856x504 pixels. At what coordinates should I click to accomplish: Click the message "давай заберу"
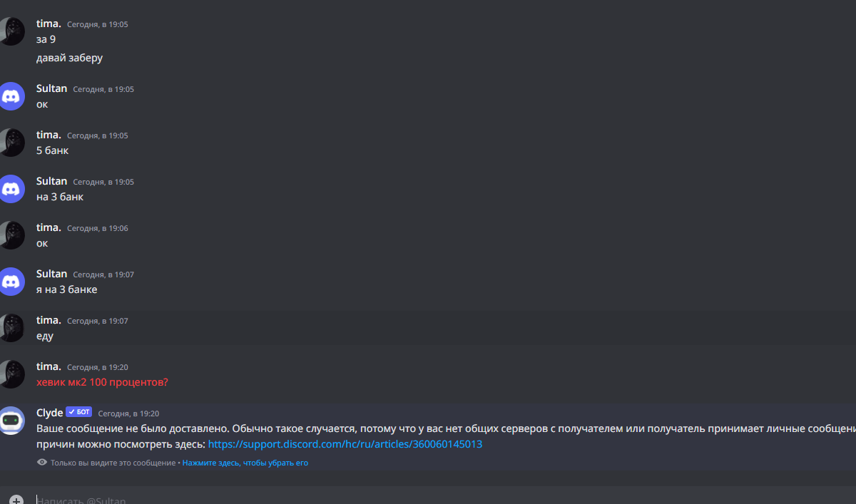(x=69, y=58)
